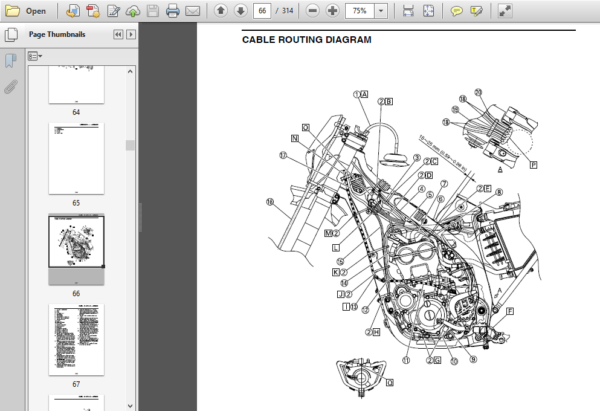Click the fit one full page icon
This screenshot has height=411, width=600.
pos(428,11)
